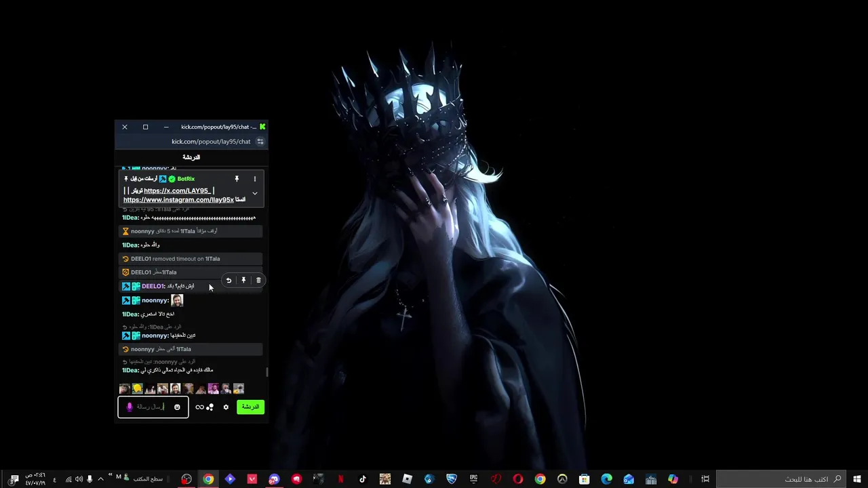The width and height of the screenshot is (868, 488).
Task: Open network Wi-Fi tray icon
Action: [x=68, y=479]
